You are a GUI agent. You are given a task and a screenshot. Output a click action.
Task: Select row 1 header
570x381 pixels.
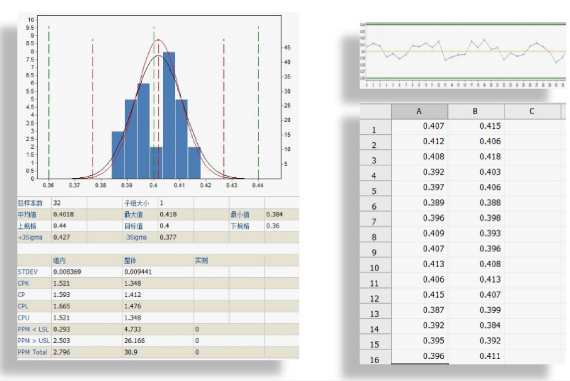click(x=375, y=127)
